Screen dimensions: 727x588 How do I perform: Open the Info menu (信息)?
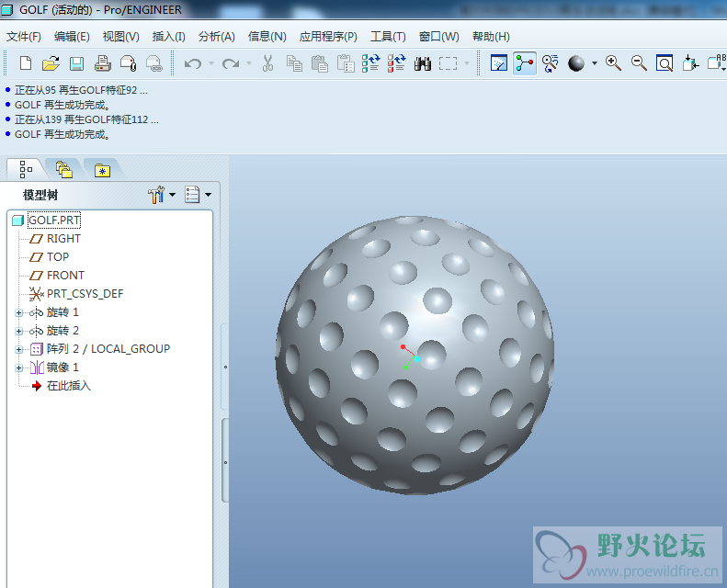click(x=267, y=37)
